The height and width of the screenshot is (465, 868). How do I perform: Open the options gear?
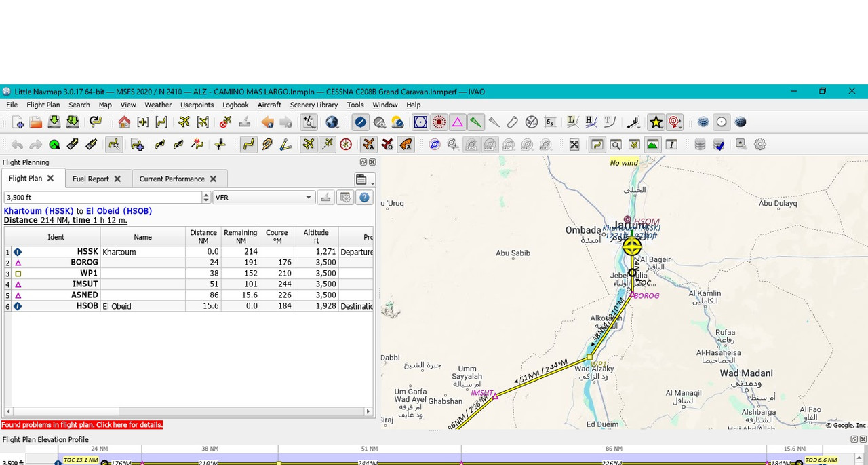(x=760, y=145)
